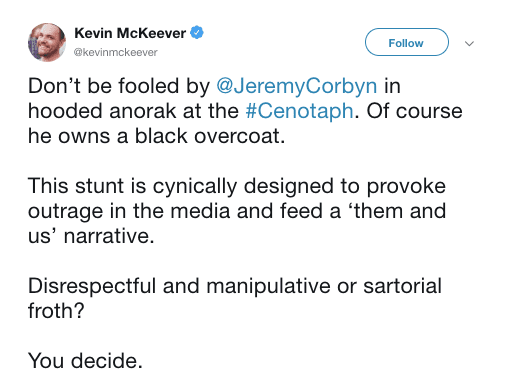Click the Kevin McKeever display name

tap(130, 33)
